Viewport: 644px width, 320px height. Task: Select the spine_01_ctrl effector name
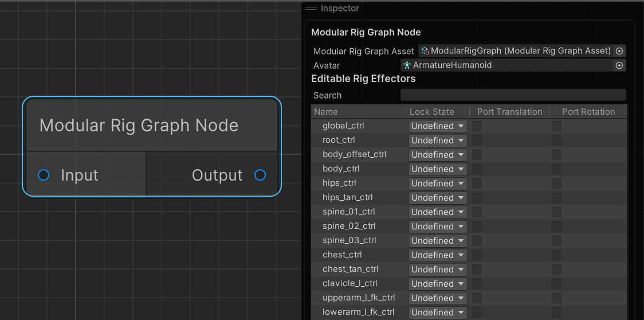pyautogui.click(x=349, y=212)
